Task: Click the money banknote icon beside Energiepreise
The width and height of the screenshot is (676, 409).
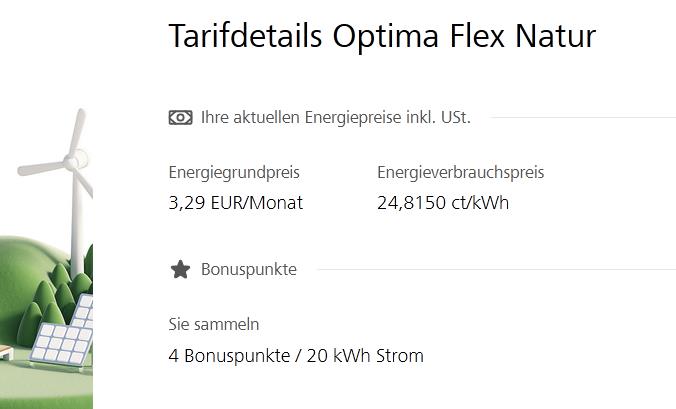Action: point(181,117)
